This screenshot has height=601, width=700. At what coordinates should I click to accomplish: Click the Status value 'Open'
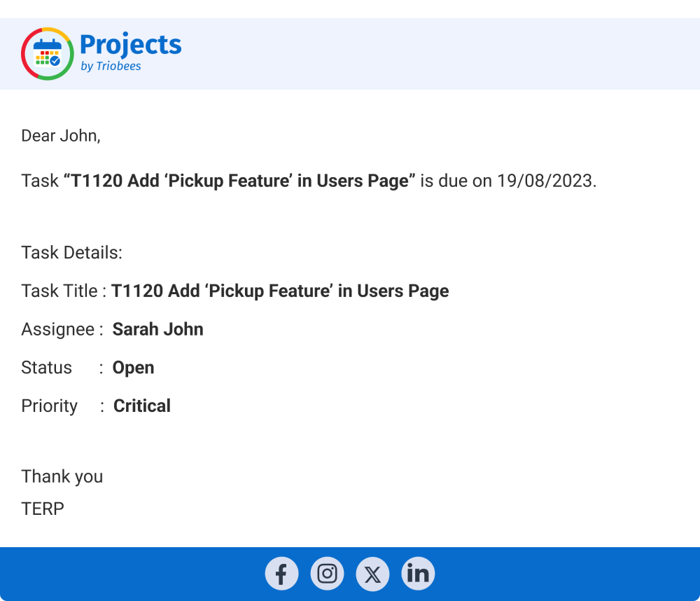133,368
